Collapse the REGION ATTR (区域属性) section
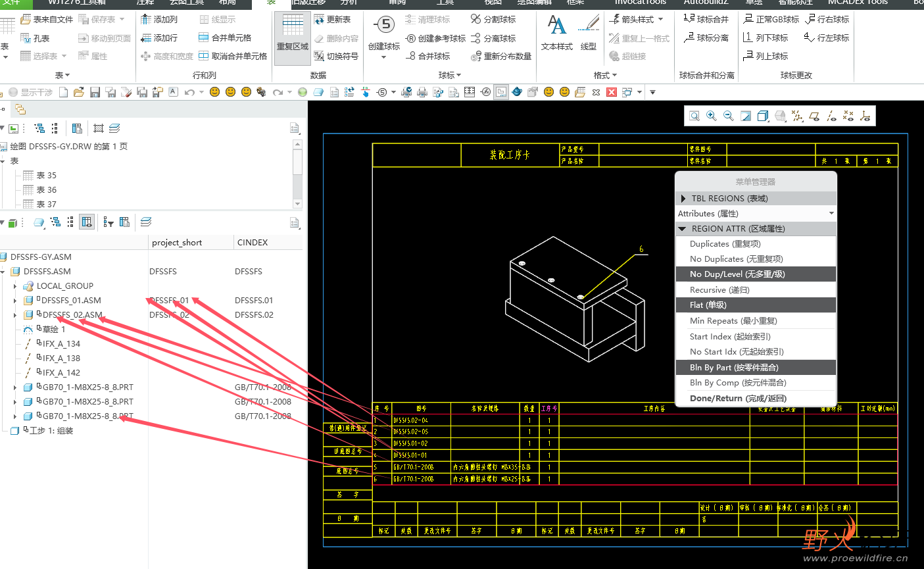924x569 pixels. click(683, 229)
